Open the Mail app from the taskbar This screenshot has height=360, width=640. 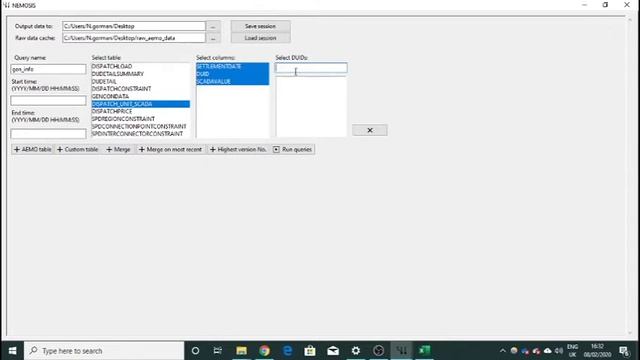[333, 351]
